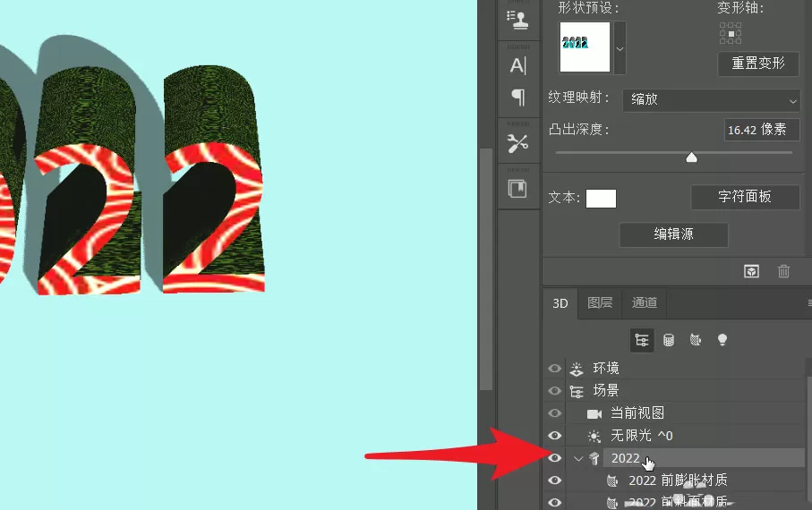Select the 环境 row
812x510 pixels.
pyautogui.click(x=686, y=369)
